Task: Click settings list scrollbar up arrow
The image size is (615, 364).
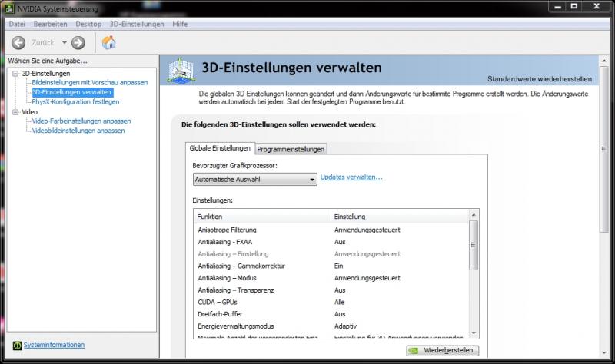Action: coord(474,215)
